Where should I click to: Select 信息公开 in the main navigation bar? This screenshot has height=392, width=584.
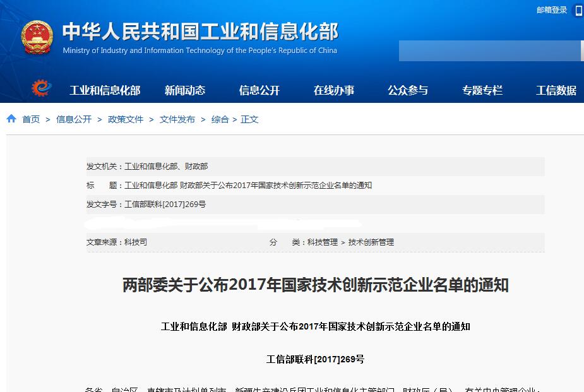click(259, 90)
